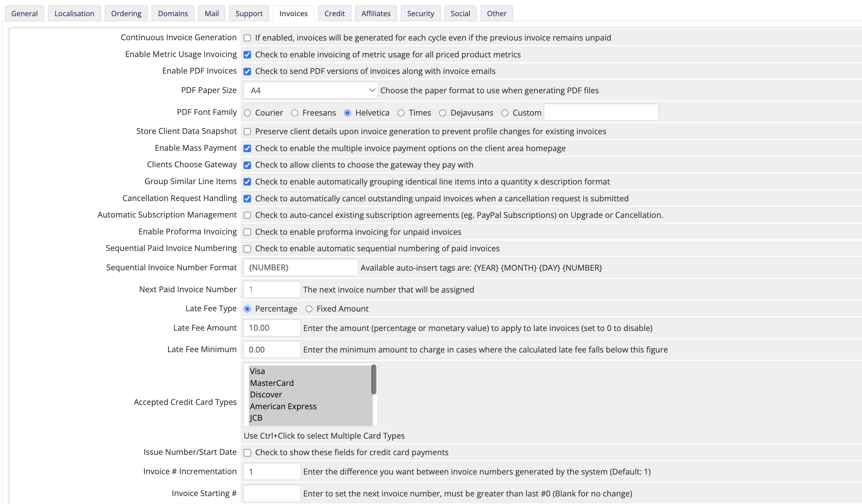Switch to the General tab
Screen dimensions: 862x504
[24, 13]
